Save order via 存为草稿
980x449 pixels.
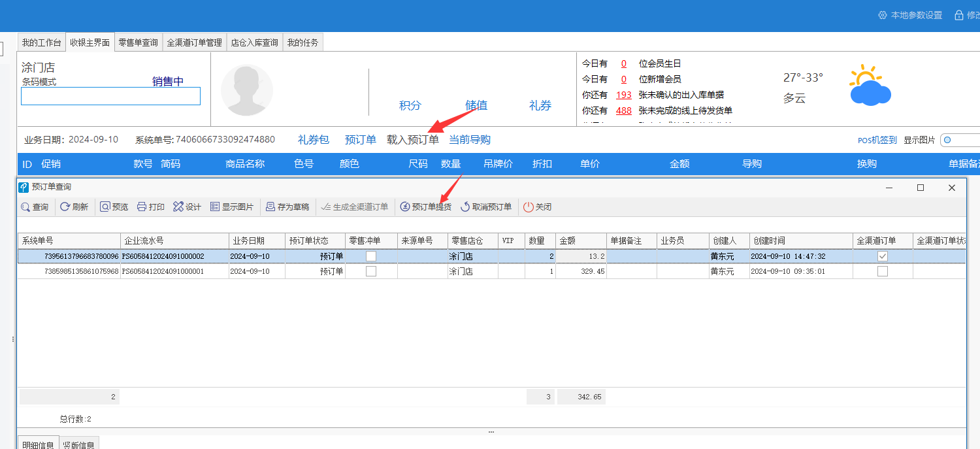point(287,207)
